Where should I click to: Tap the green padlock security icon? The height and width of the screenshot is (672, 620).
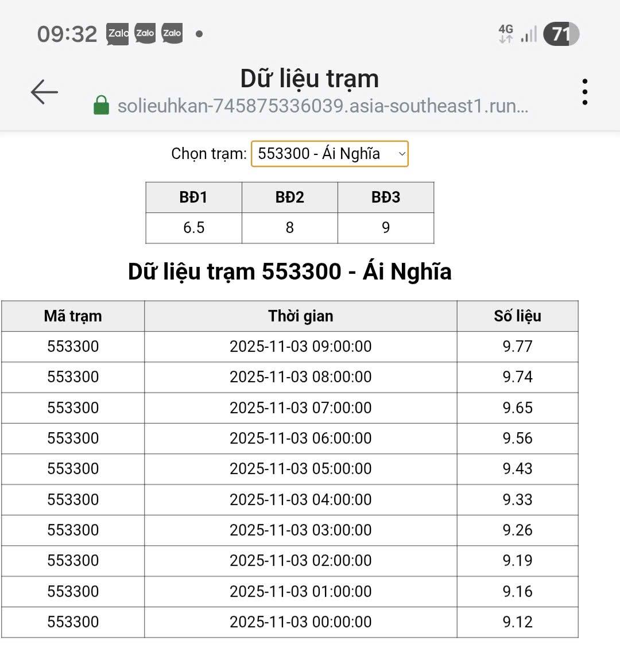coord(101,106)
